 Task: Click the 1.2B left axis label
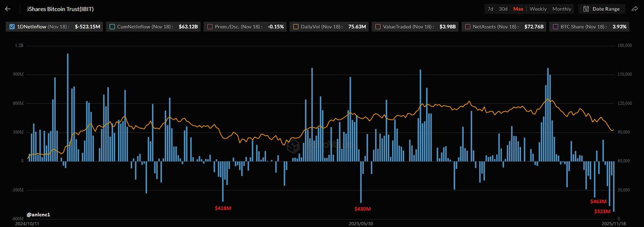coord(19,46)
